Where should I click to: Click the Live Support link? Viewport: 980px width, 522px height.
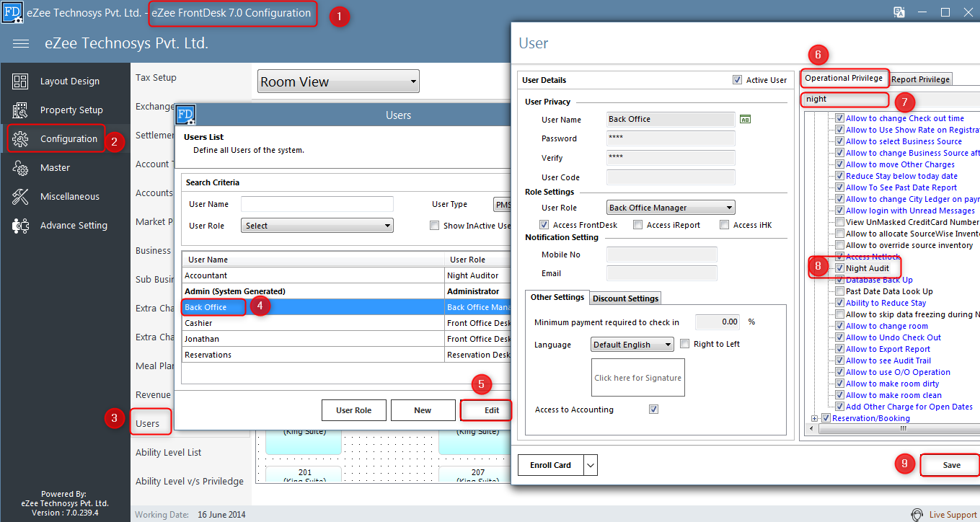953,515
